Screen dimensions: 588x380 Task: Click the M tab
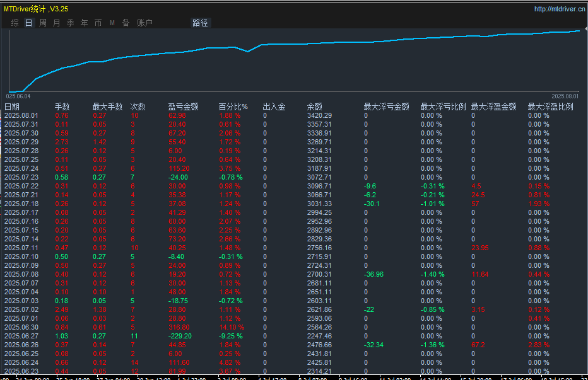(x=112, y=23)
